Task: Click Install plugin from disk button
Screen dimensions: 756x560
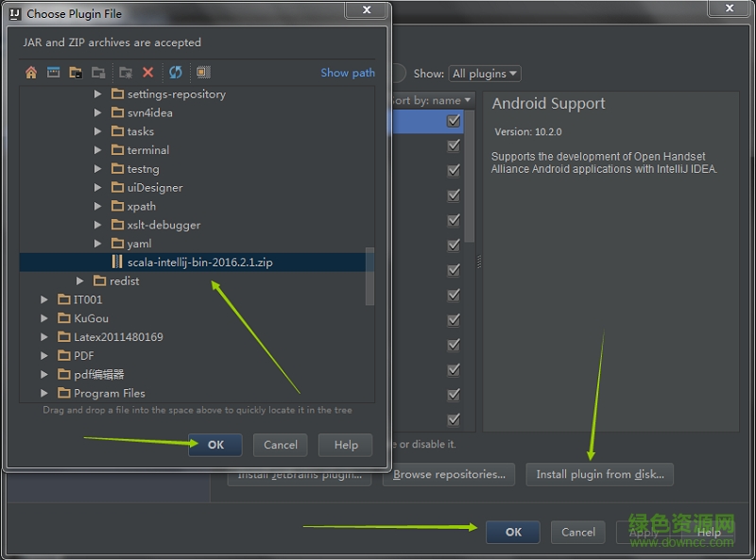Action: point(599,474)
